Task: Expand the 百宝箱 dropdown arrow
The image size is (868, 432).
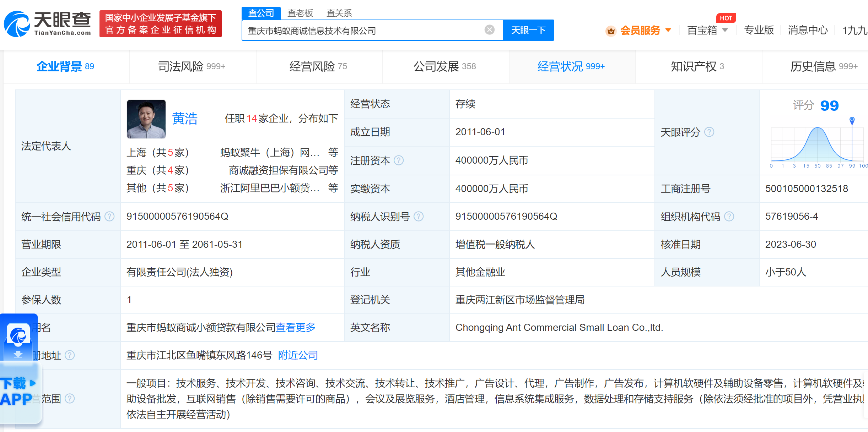Action: pos(725,30)
